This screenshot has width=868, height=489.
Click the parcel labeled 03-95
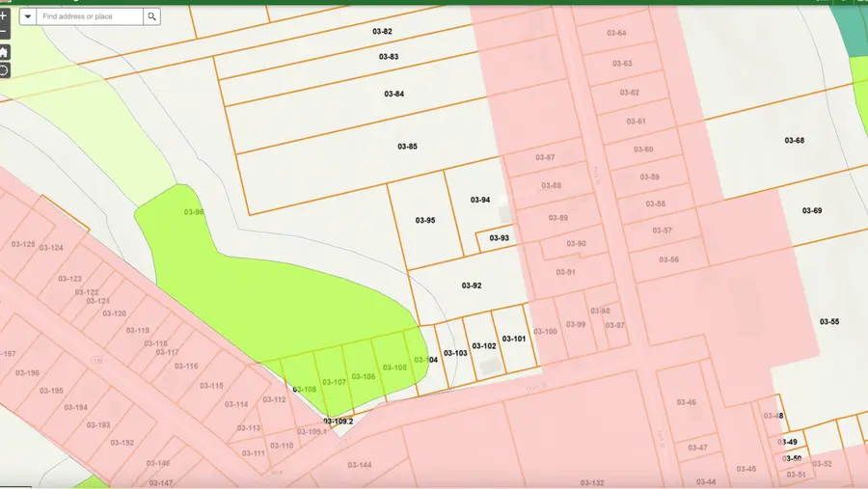pyautogui.click(x=425, y=221)
